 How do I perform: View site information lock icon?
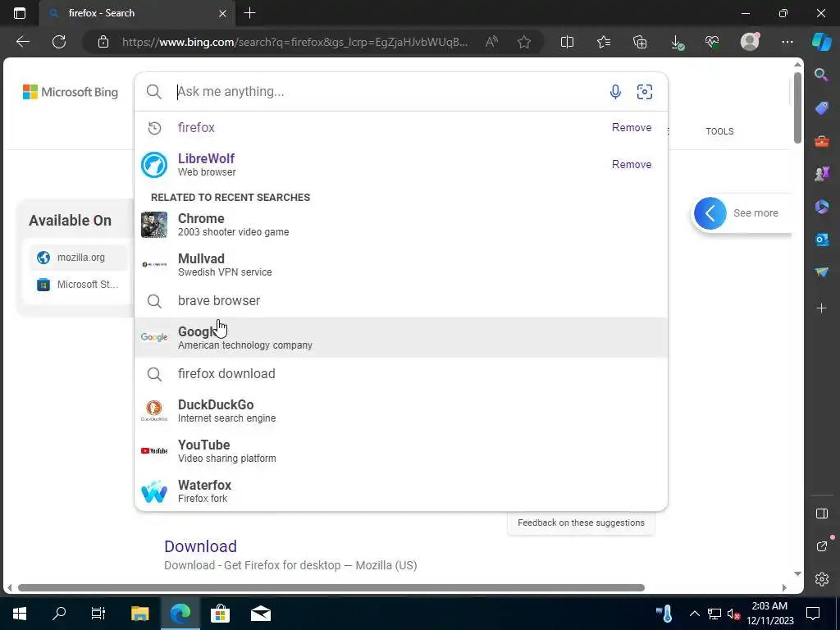coord(103,42)
